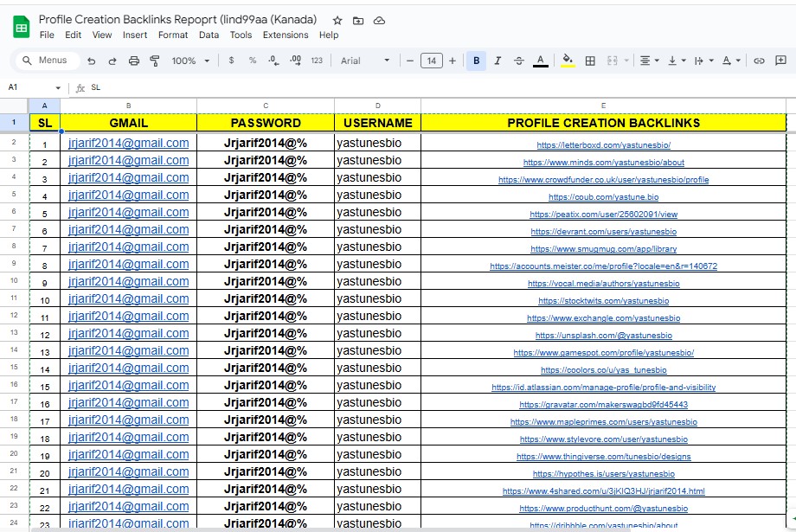This screenshot has height=532, width=796.
Task: Click the yellow fill color swatch
Action: coord(569,61)
